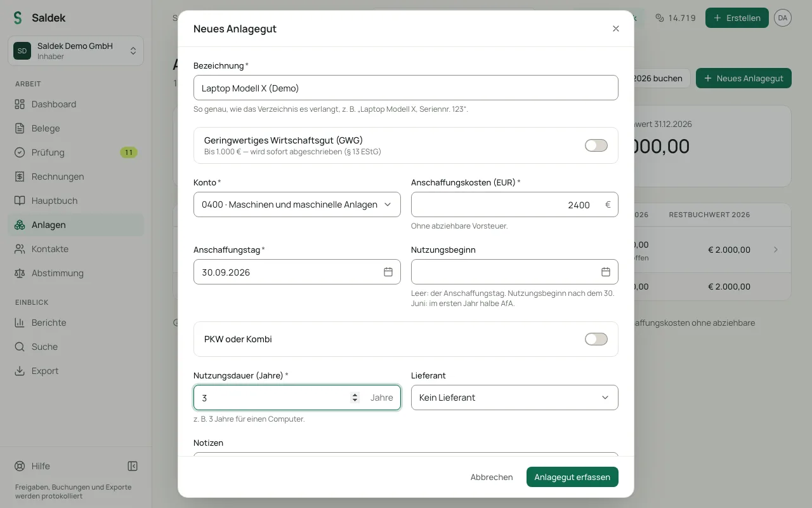Collapse the sidebar with the panel icon

[133, 466]
